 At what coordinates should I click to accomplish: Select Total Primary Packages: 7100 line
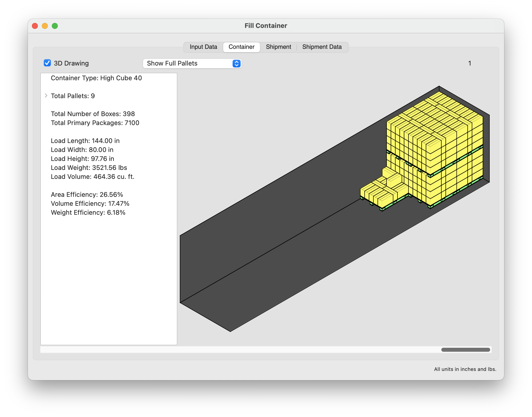point(95,123)
